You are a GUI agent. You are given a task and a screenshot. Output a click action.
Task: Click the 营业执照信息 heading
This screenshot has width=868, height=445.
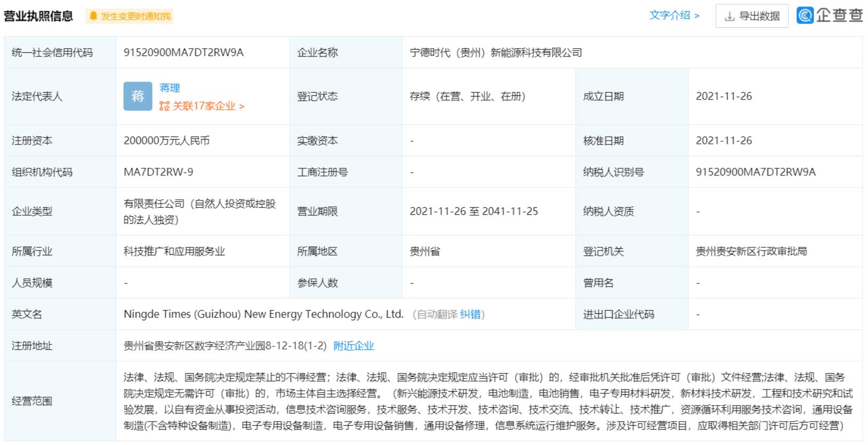click(x=38, y=16)
